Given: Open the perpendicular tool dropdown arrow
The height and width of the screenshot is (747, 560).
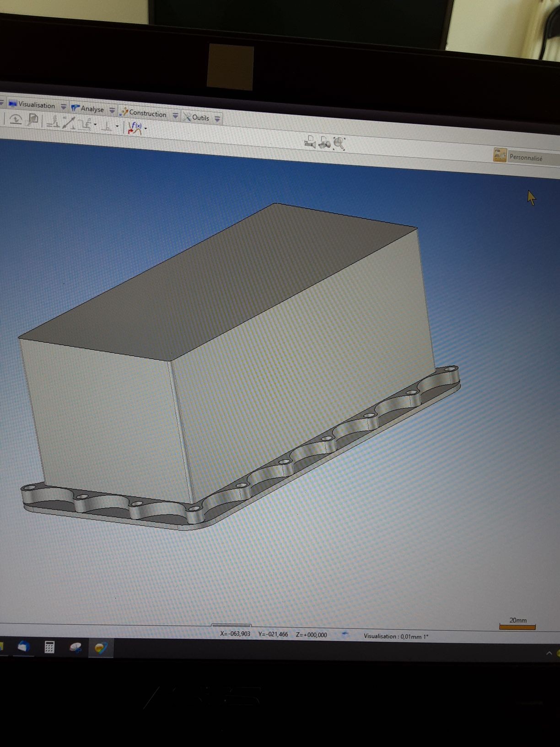Looking at the screenshot, I should click(x=117, y=126).
